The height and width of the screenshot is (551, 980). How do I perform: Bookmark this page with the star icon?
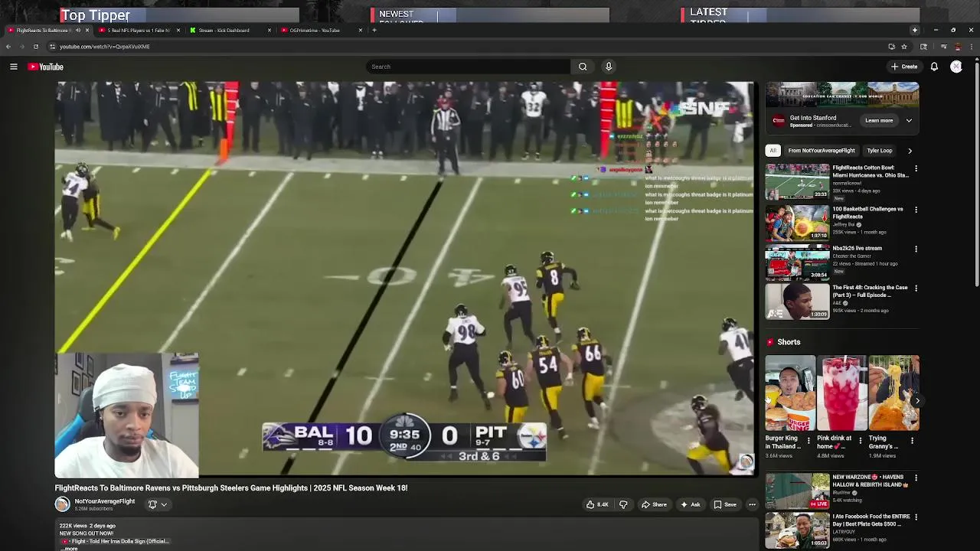[x=904, y=47]
